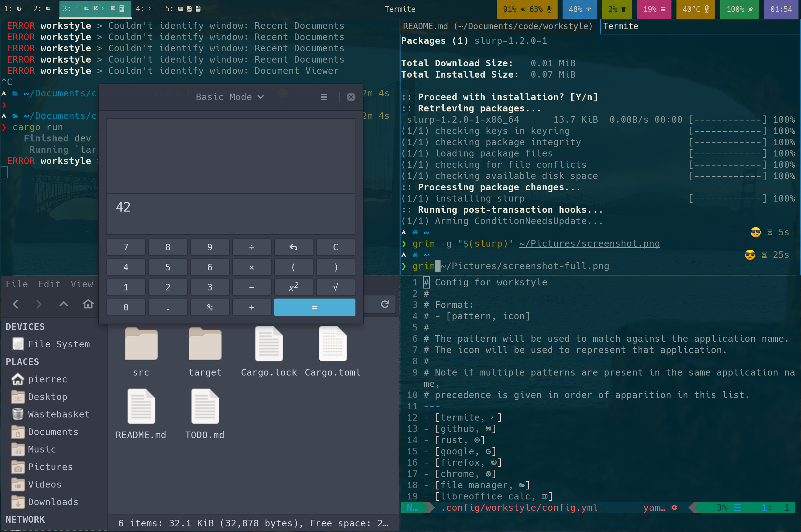Go to parent folder in file manager
This screenshot has width=801, height=532.
coord(64,304)
